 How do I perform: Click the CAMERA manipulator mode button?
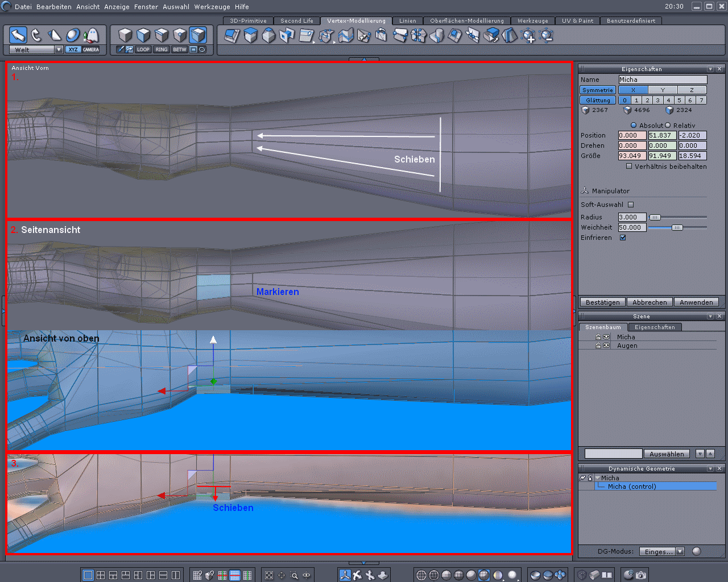point(91,49)
